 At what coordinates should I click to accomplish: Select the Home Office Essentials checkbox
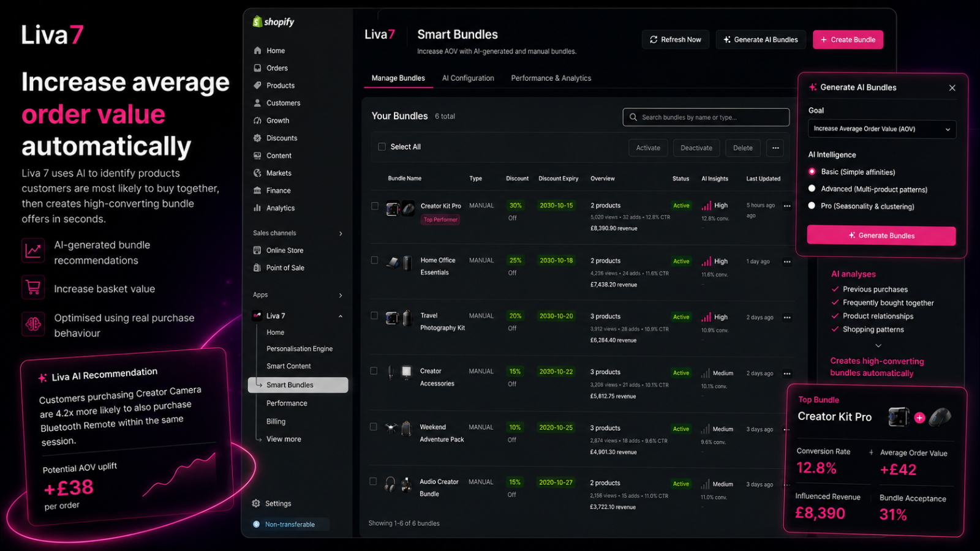tap(375, 260)
